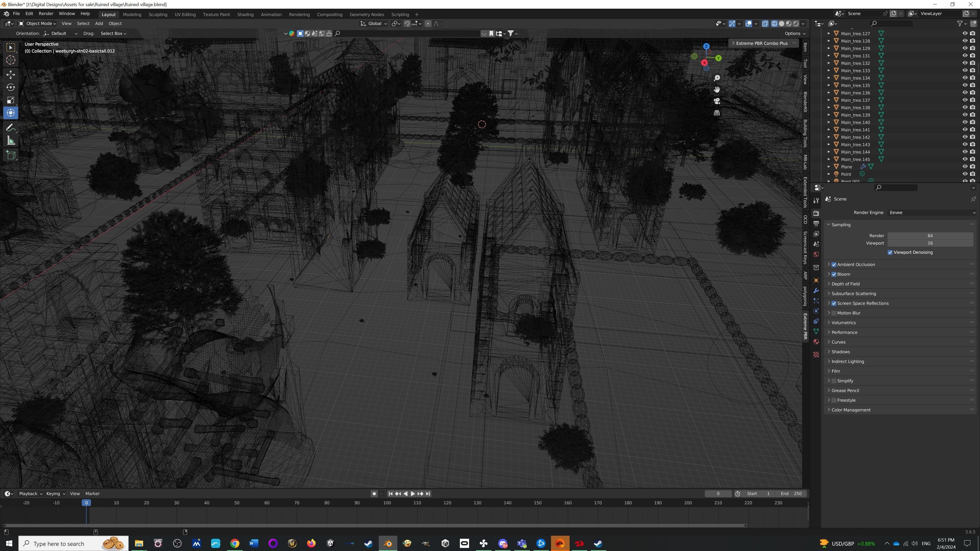980x551 pixels.
Task: Open the File menu
Action: pos(16,14)
